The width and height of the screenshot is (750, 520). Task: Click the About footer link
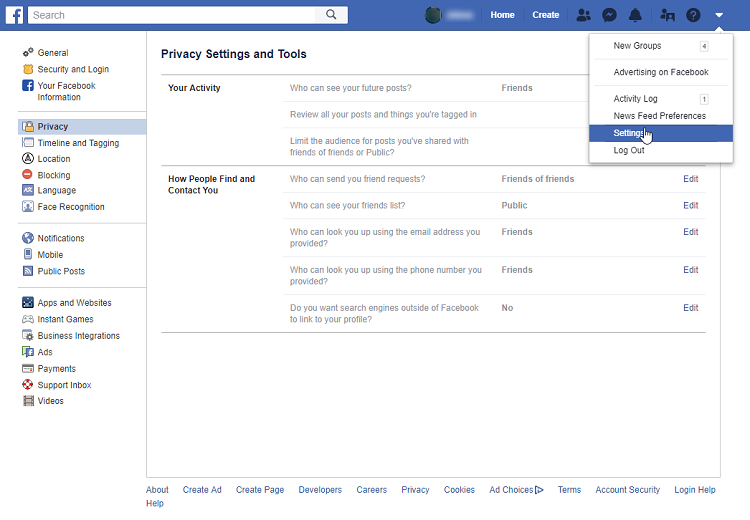[157, 490]
